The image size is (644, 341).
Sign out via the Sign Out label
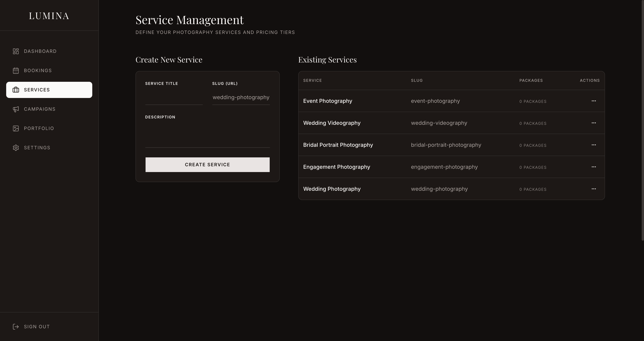point(37,327)
